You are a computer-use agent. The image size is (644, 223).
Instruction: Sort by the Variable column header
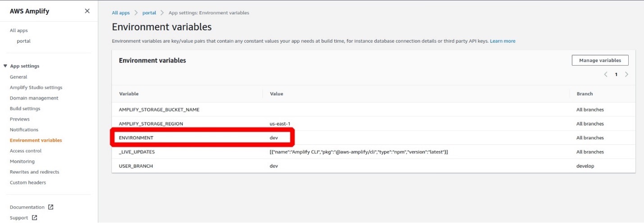tap(129, 94)
